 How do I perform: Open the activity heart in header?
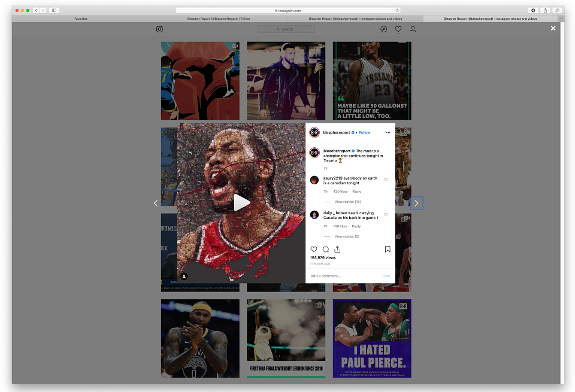point(398,29)
